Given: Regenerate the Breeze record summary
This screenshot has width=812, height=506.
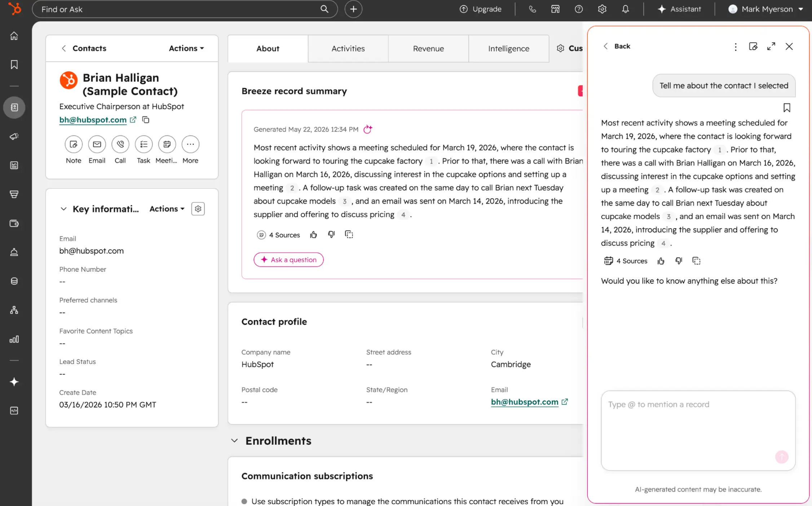Looking at the screenshot, I should click(367, 129).
